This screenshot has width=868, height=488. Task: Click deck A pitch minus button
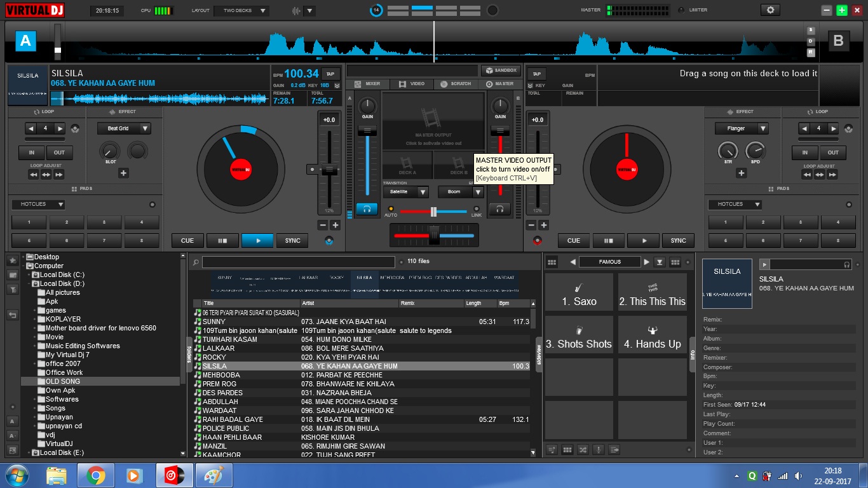pos(323,225)
